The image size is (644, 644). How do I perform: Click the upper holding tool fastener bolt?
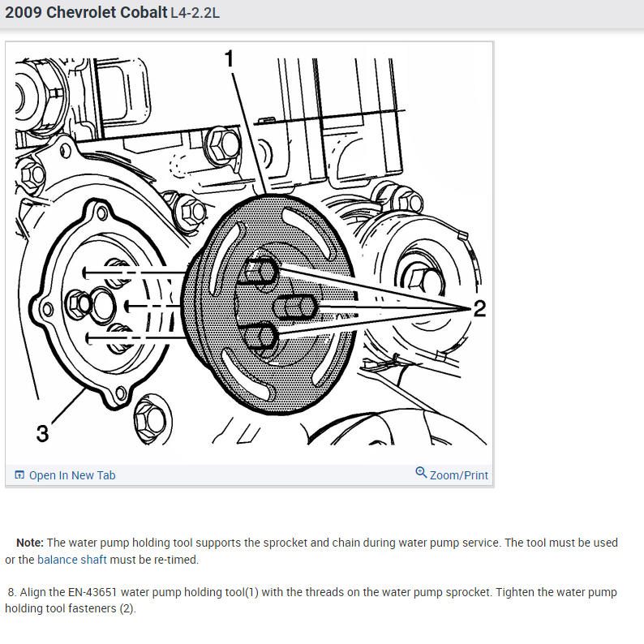tap(261, 272)
